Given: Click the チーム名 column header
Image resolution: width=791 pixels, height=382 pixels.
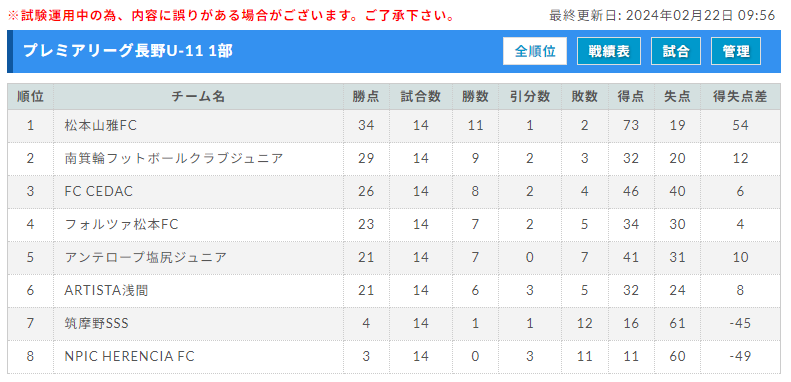Looking at the screenshot, I should [x=198, y=97].
